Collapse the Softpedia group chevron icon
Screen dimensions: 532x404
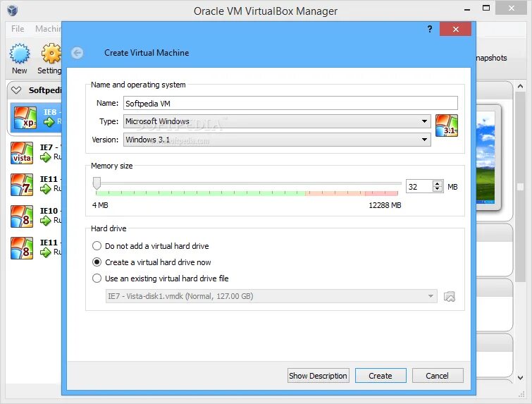click(x=16, y=90)
